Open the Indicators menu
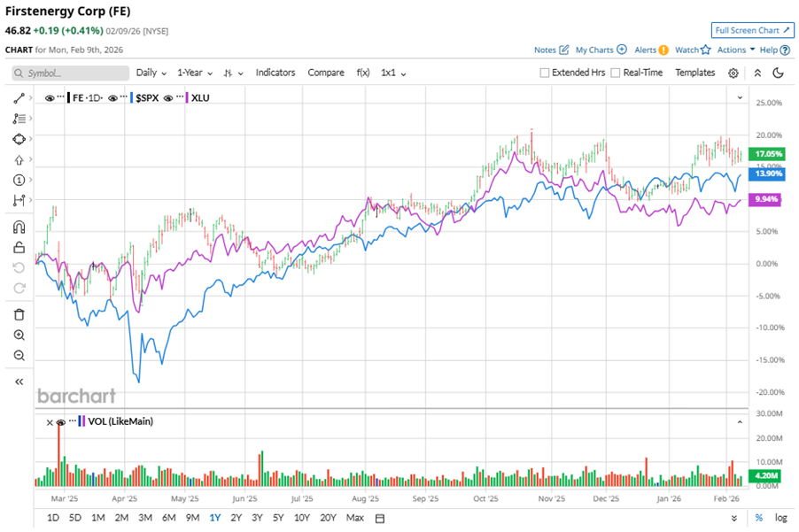The image size is (799, 532). tap(275, 73)
